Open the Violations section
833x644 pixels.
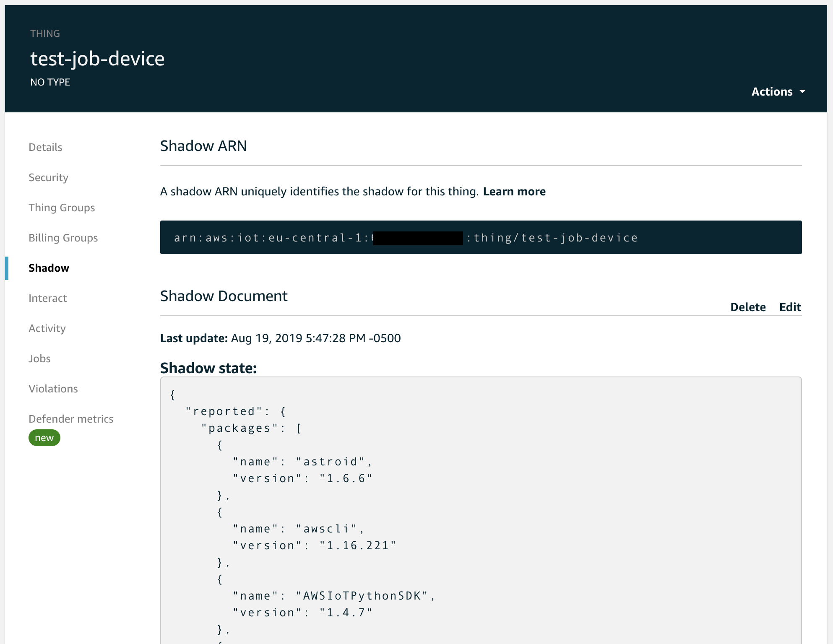pos(53,389)
